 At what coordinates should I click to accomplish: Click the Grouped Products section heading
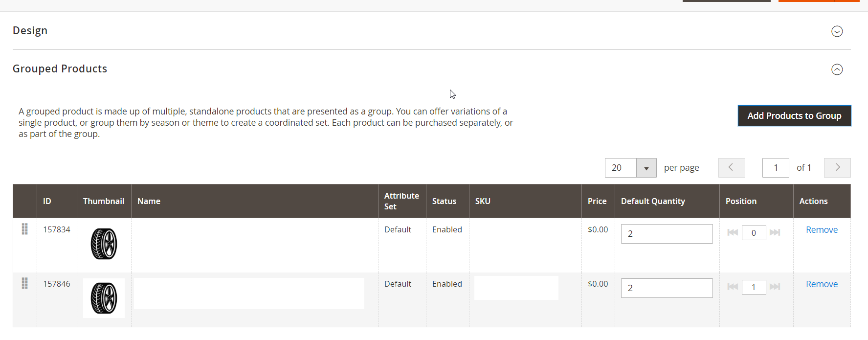pyautogui.click(x=60, y=69)
